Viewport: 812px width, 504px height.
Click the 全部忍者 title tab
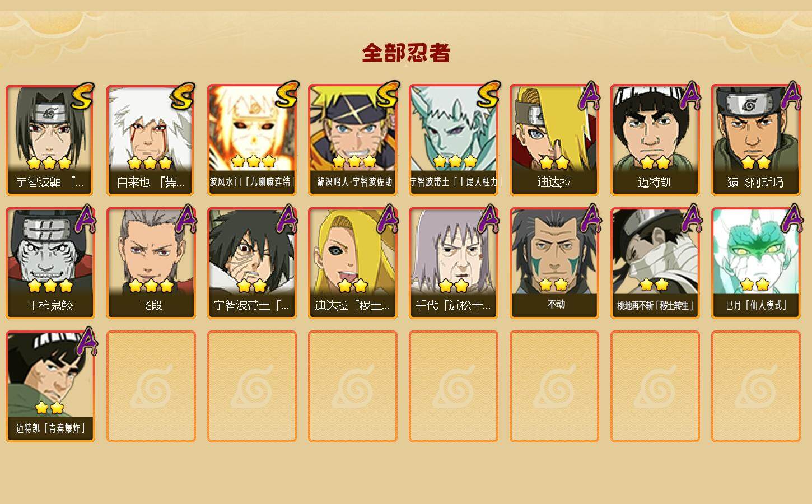click(x=406, y=53)
